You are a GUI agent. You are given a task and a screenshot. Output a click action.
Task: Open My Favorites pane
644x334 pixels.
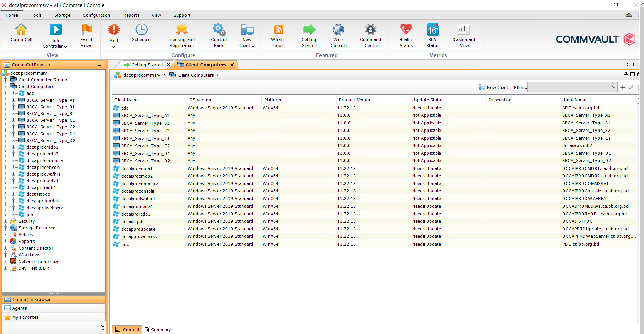point(54,317)
